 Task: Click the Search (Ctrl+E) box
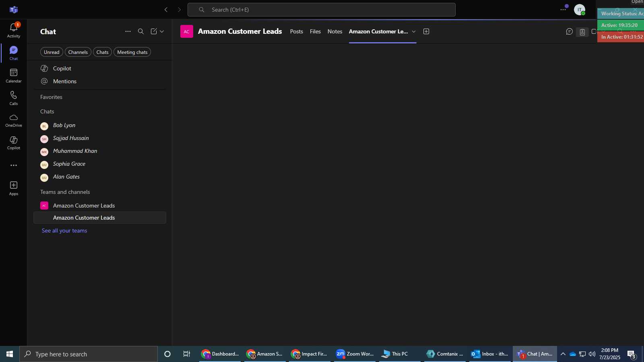[322, 10]
